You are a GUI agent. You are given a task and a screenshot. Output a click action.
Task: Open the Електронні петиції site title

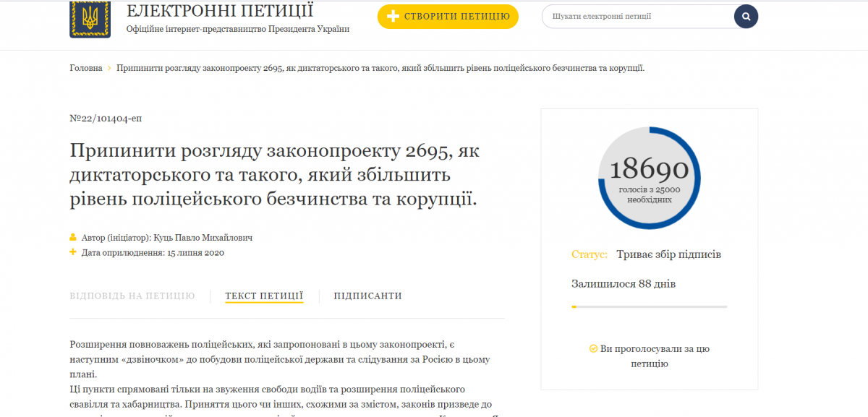pos(220,11)
